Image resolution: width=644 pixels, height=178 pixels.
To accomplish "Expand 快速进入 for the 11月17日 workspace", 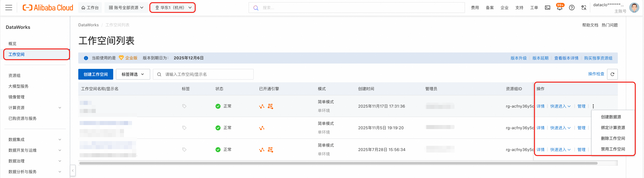I will pos(560,106).
